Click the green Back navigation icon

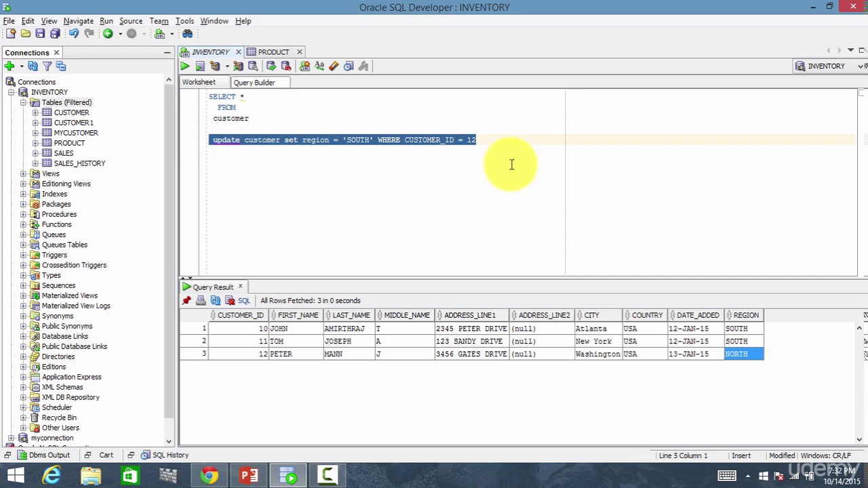108,33
